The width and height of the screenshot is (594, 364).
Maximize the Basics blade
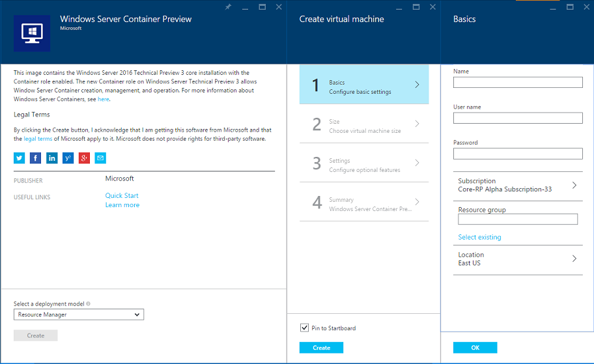click(x=570, y=7)
